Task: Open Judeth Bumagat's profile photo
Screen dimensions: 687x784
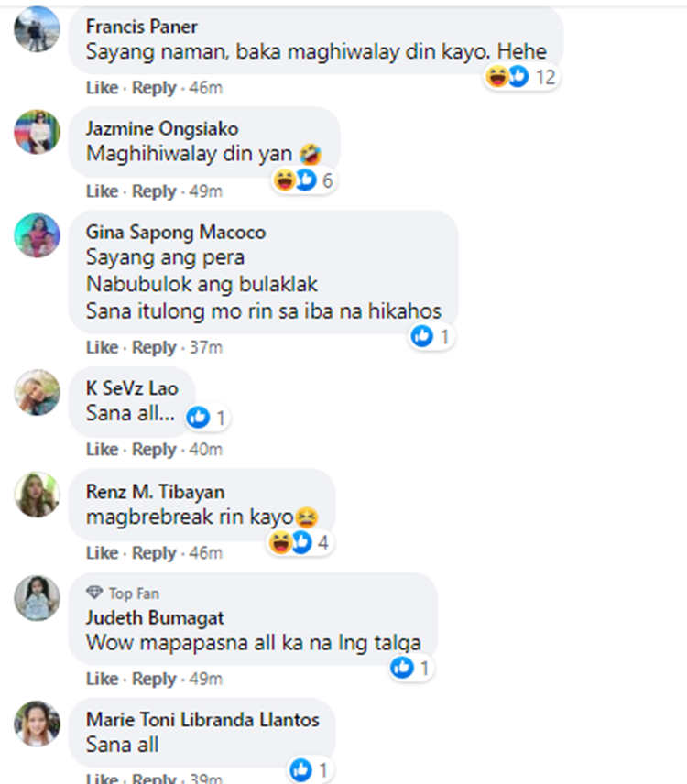Action: pyautogui.click(x=37, y=598)
